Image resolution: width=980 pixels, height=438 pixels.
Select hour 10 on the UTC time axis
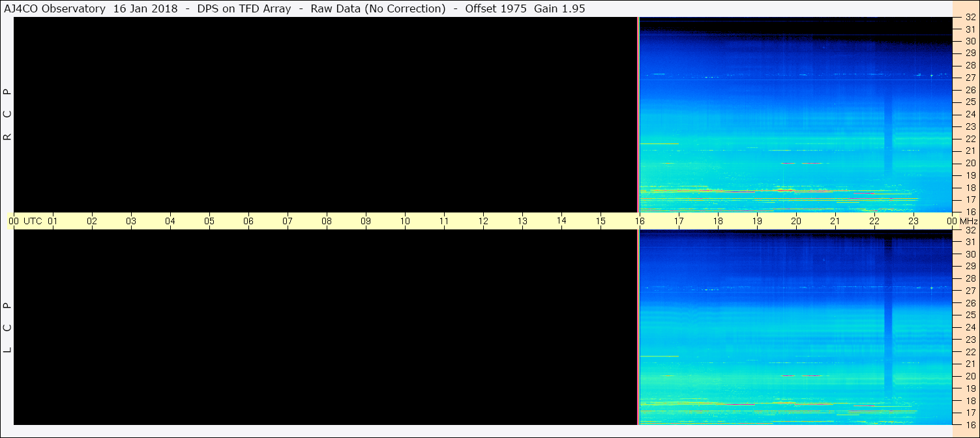click(x=405, y=221)
